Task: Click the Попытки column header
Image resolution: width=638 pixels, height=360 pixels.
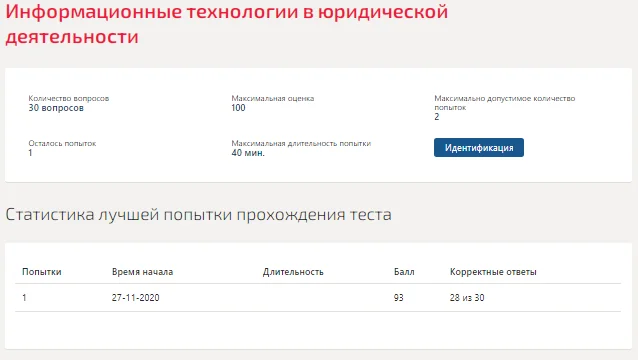Action: point(42,272)
